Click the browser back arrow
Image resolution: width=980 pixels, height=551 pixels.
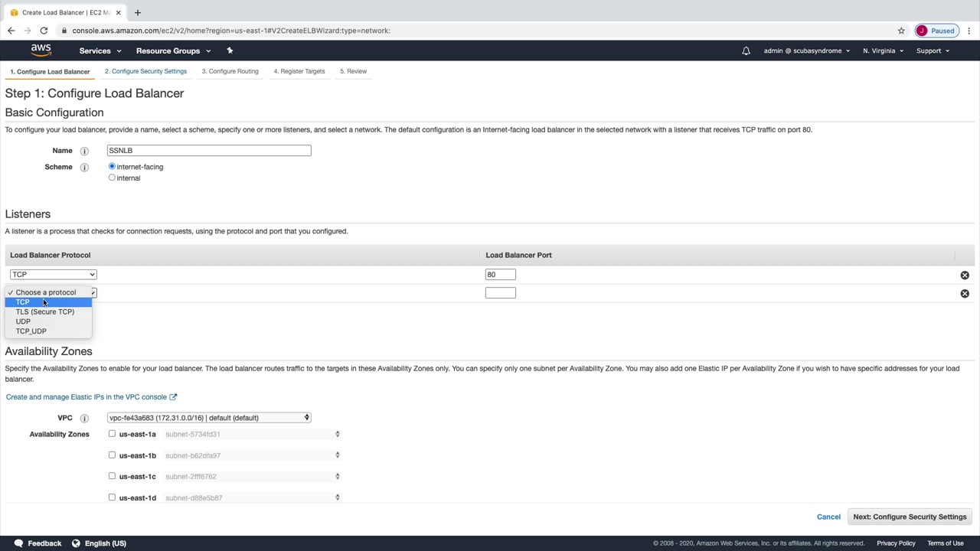click(11, 31)
